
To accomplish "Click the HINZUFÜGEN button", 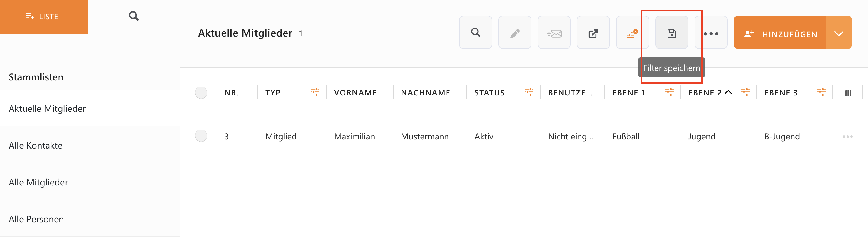I will (780, 33).
